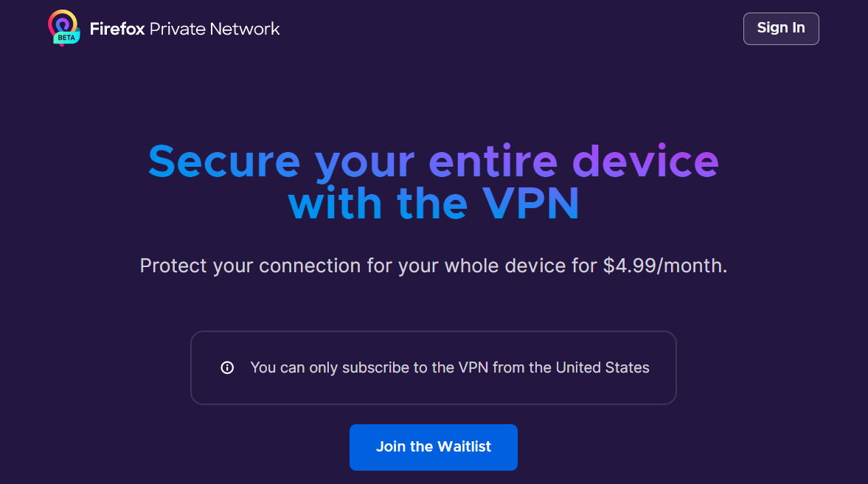
Task: Click the $4.99/month price text
Action: click(664, 266)
